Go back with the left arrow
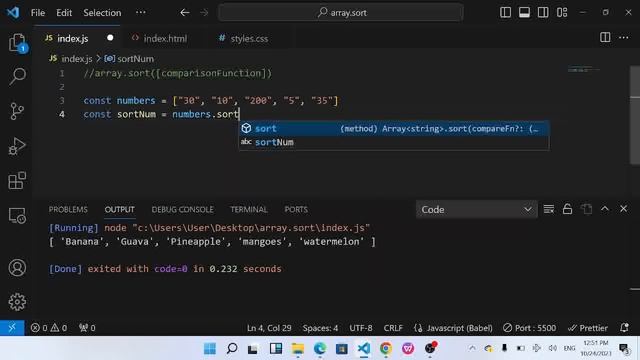This screenshot has height=360, width=640. pos(185,13)
